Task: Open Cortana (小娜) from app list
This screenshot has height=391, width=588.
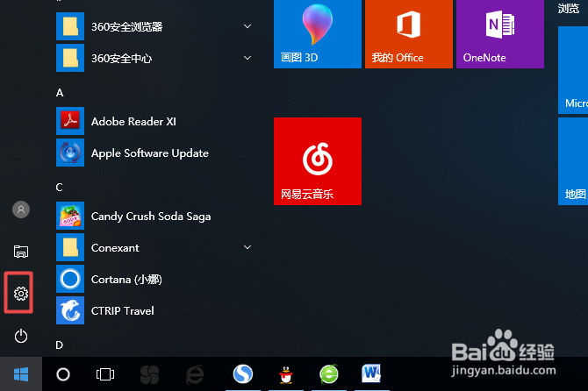Action: tap(155, 280)
